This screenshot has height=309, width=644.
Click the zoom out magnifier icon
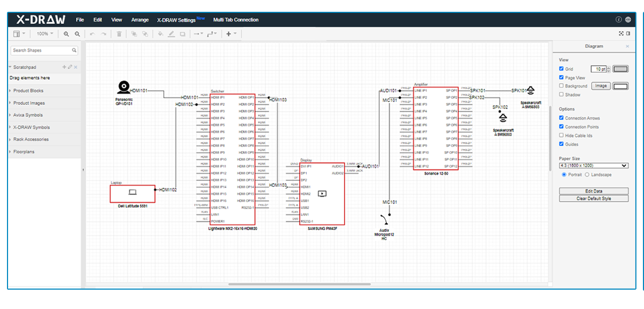point(77,34)
